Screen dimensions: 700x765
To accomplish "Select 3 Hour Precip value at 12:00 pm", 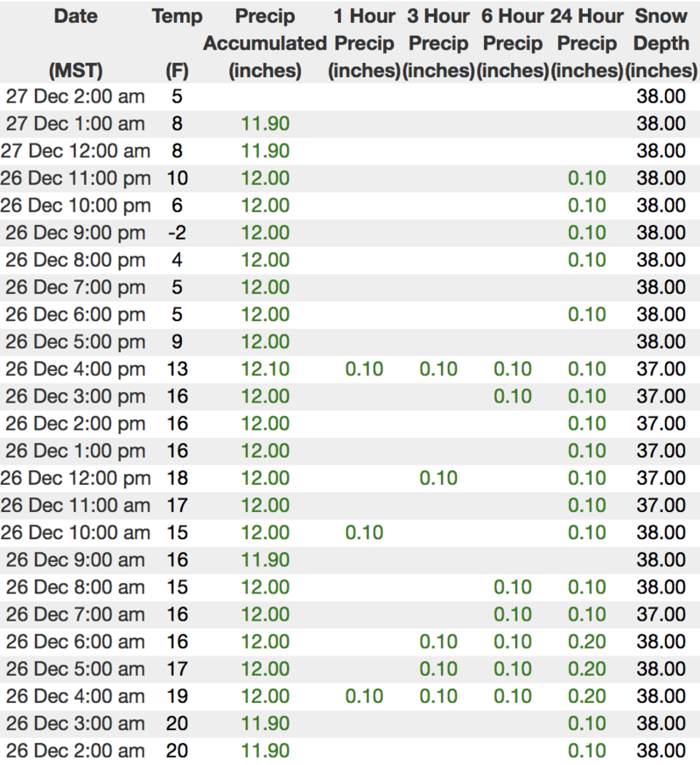I will point(438,478).
